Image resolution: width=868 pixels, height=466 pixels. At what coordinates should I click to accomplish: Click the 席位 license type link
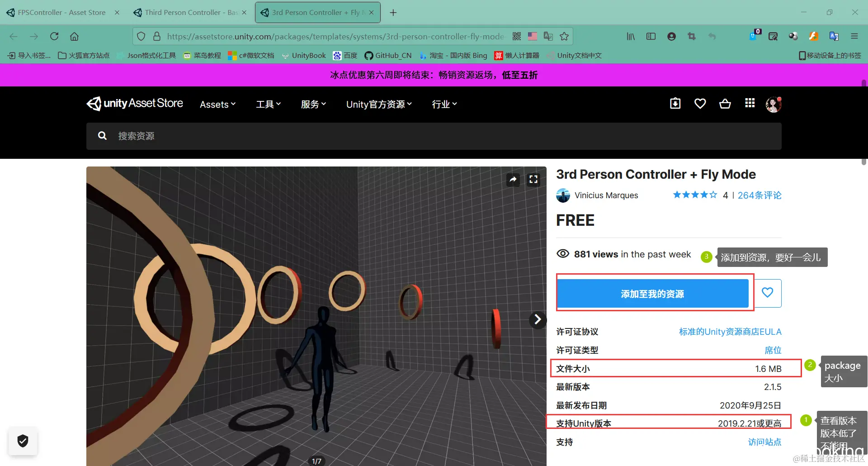(x=773, y=350)
